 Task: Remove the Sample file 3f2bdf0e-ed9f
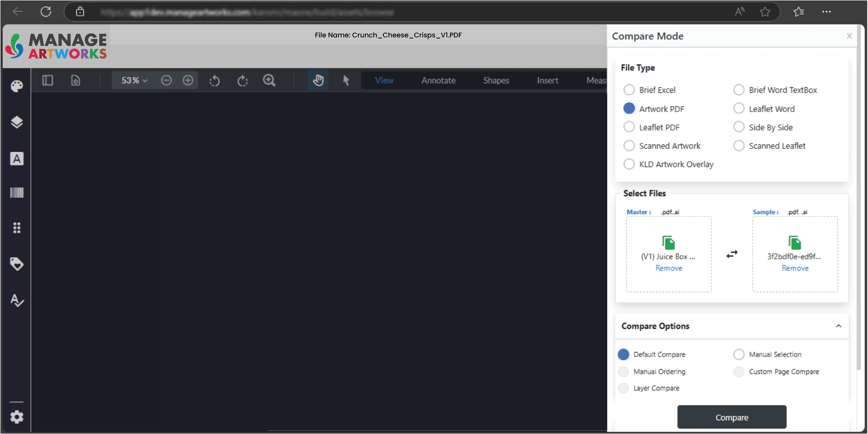[795, 268]
